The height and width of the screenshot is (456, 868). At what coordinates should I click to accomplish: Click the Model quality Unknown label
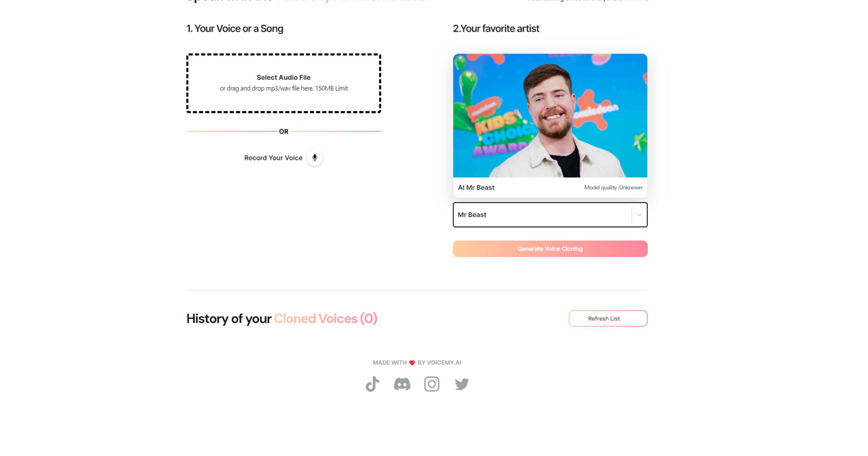[x=611, y=187]
